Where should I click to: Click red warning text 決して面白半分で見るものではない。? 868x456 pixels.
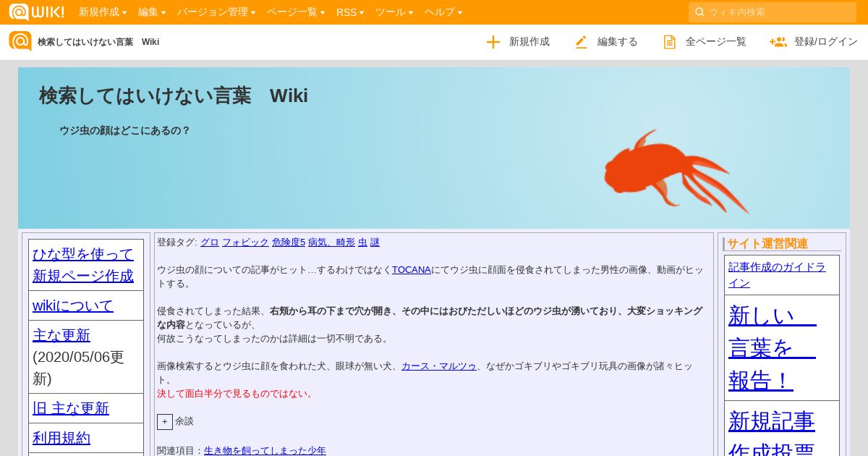click(237, 394)
